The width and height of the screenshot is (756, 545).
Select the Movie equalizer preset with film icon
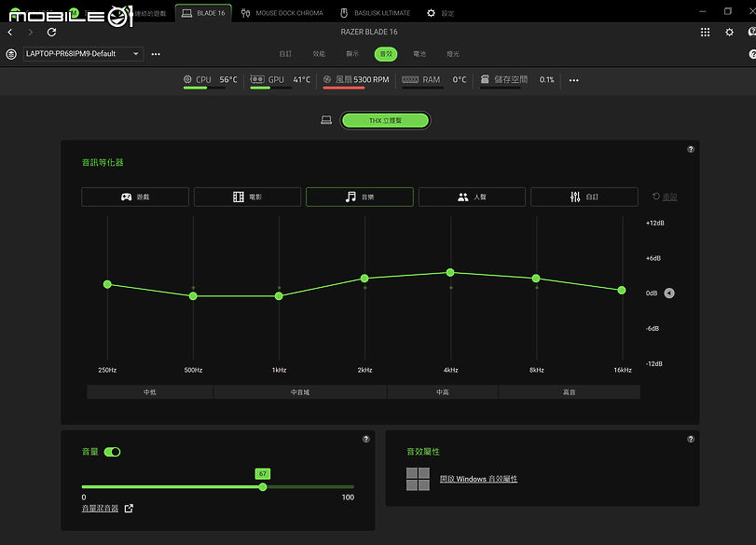(247, 197)
